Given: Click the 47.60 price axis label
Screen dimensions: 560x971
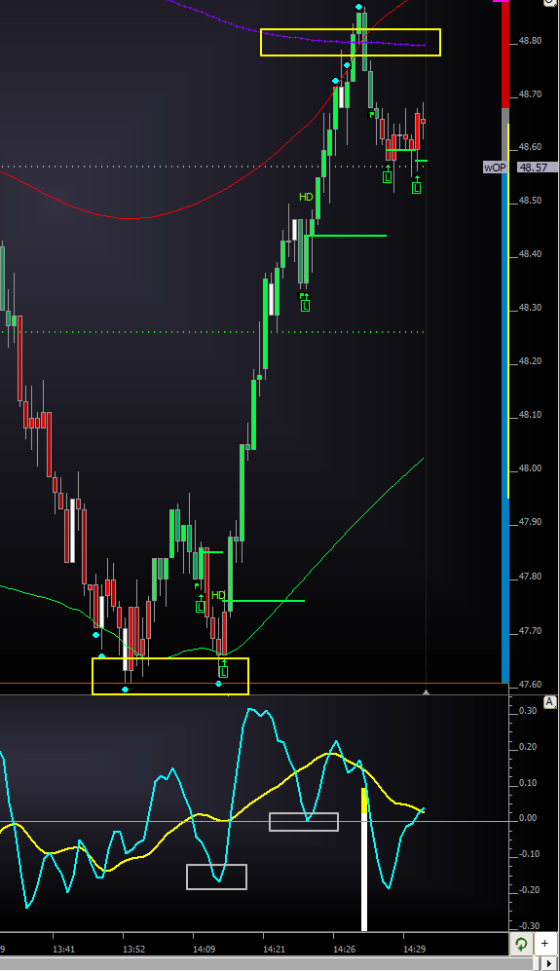Looking at the screenshot, I should [x=530, y=685].
